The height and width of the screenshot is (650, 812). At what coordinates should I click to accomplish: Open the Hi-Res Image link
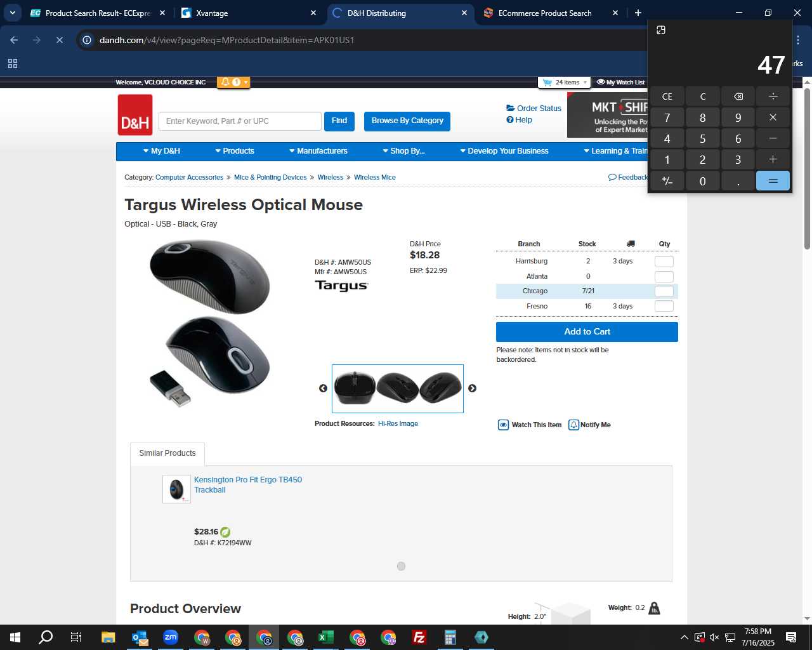pos(398,424)
